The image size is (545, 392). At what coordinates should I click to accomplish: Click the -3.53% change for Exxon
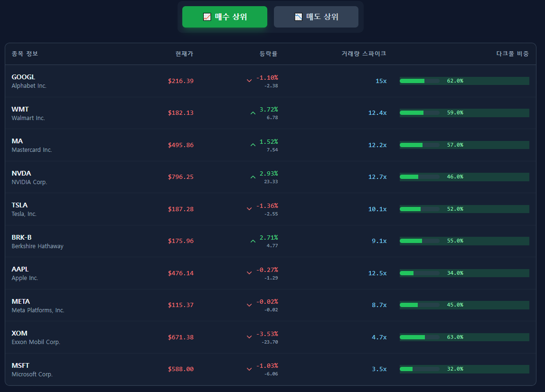267,334
